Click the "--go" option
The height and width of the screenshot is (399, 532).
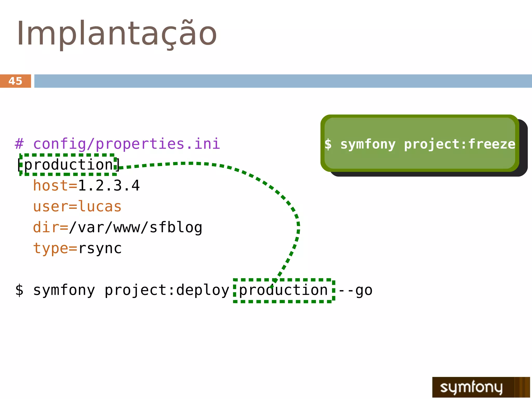[x=355, y=290]
